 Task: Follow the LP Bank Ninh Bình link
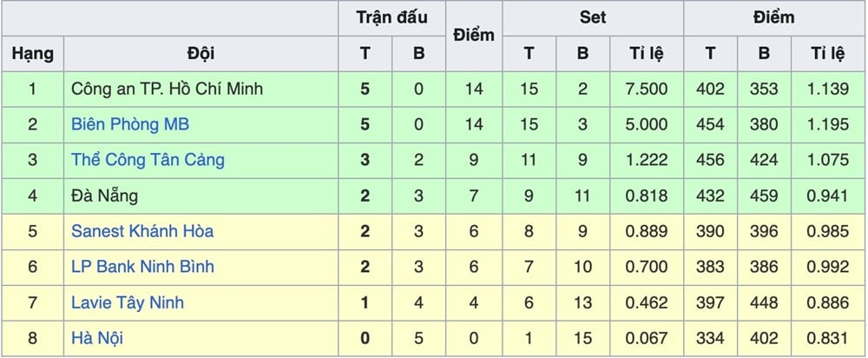(x=142, y=267)
